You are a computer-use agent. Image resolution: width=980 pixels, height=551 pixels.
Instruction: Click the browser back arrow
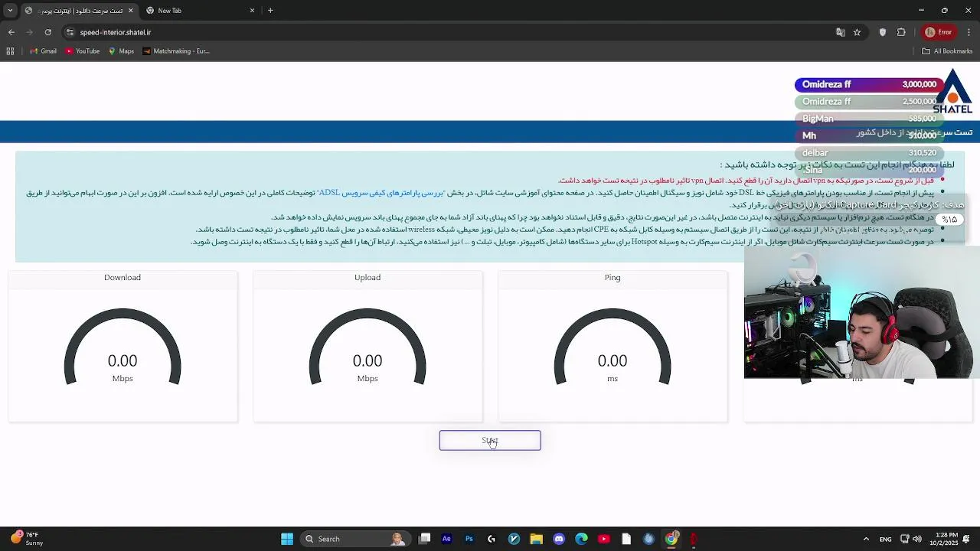11,32
